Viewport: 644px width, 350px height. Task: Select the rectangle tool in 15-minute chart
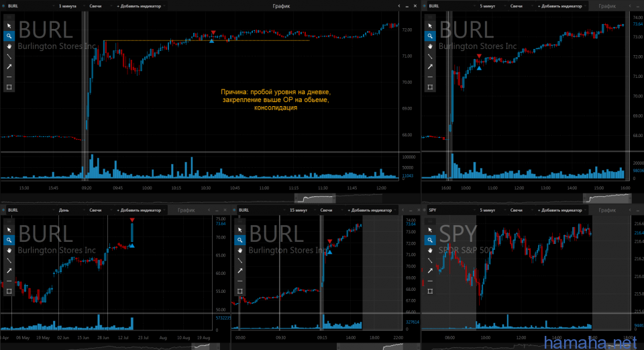pos(240,290)
